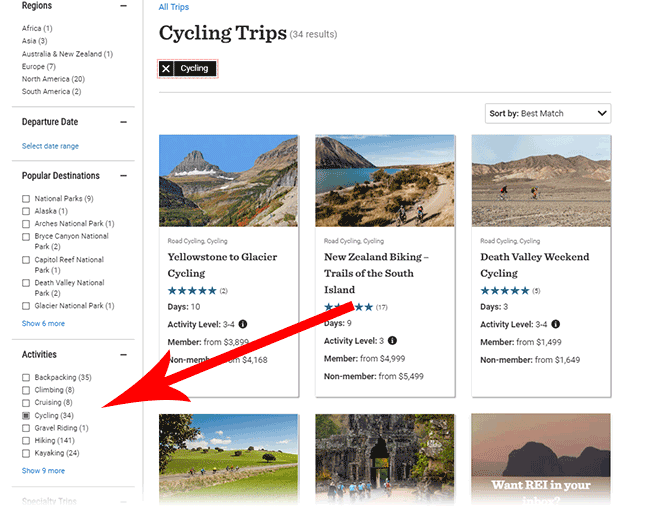The height and width of the screenshot is (512, 650).
Task: Collapse the Popular Destinations section
Action: pyautogui.click(x=124, y=176)
